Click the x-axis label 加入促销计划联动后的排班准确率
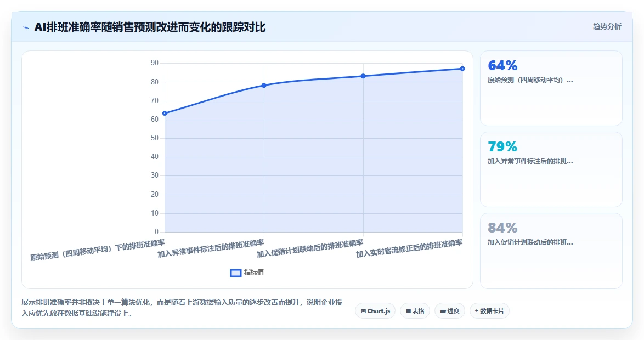This screenshot has width=644, height=340. click(x=310, y=248)
